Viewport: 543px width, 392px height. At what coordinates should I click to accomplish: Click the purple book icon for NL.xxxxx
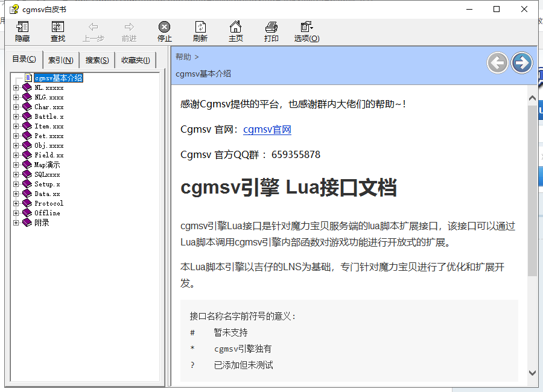[27, 87]
